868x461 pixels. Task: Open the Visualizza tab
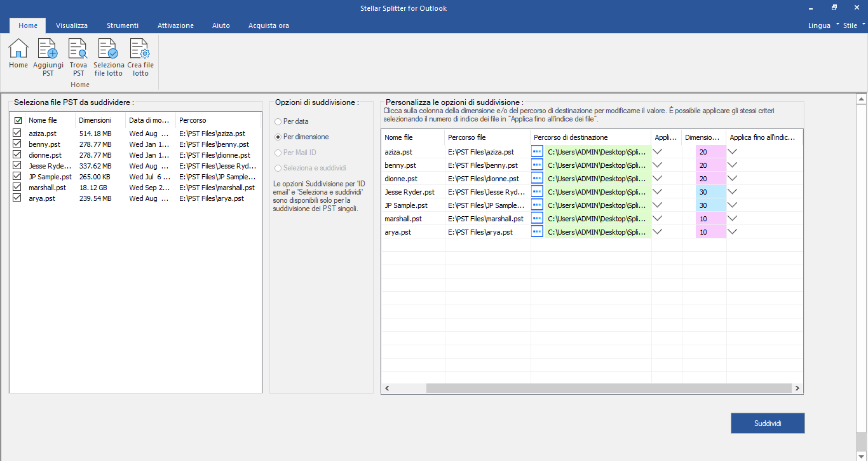coord(72,25)
